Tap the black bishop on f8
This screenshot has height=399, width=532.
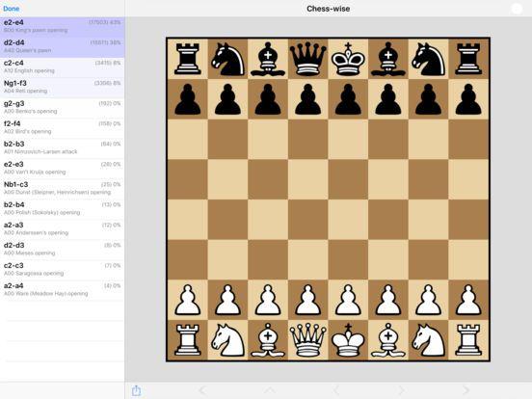coord(388,59)
